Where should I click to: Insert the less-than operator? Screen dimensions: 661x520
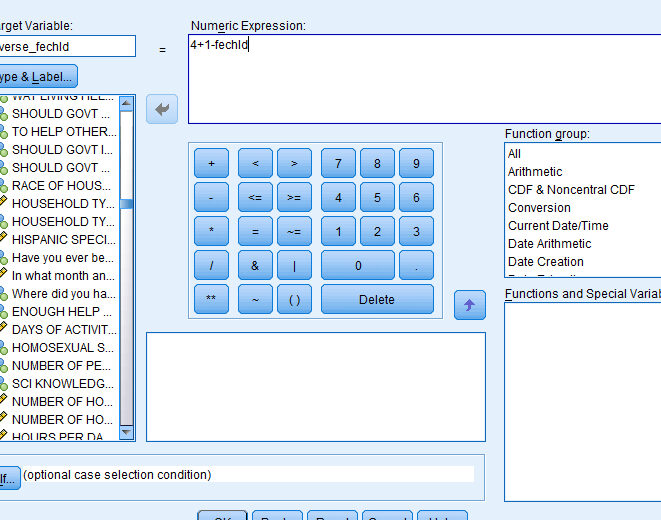(255, 163)
